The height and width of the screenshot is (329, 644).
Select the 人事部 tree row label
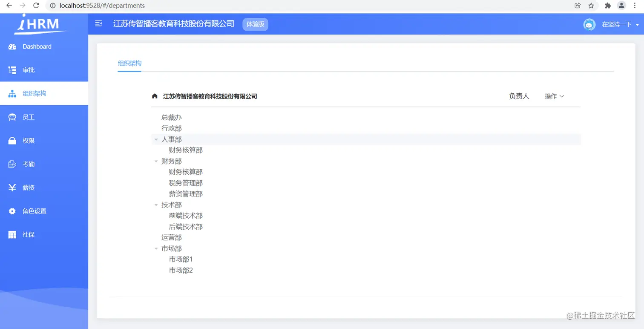pos(172,139)
